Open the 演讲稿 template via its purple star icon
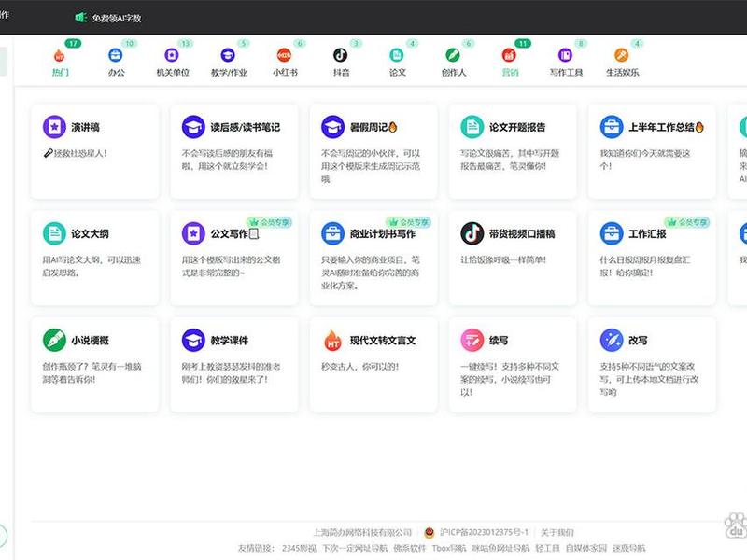Screen dimensions: 747x560 54,127
